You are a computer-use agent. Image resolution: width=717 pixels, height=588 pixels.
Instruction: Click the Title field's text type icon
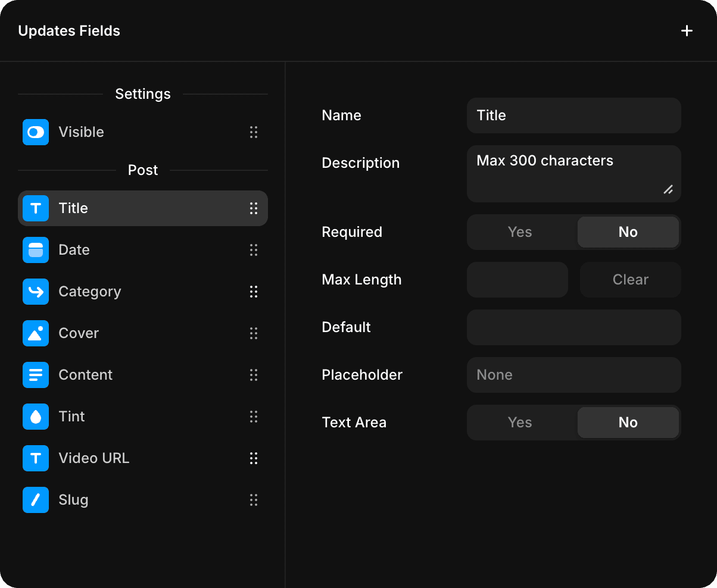(x=35, y=208)
